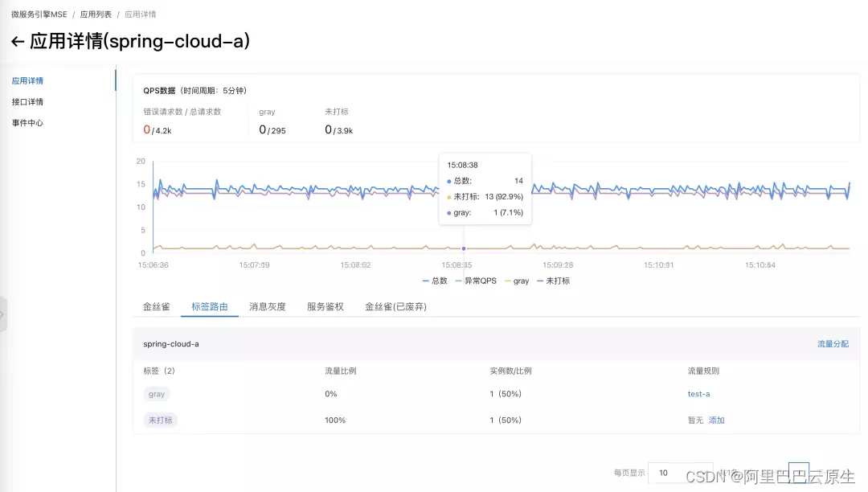Click the gray tag badge
This screenshot has height=492, width=868.
click(x=157, y=394)
